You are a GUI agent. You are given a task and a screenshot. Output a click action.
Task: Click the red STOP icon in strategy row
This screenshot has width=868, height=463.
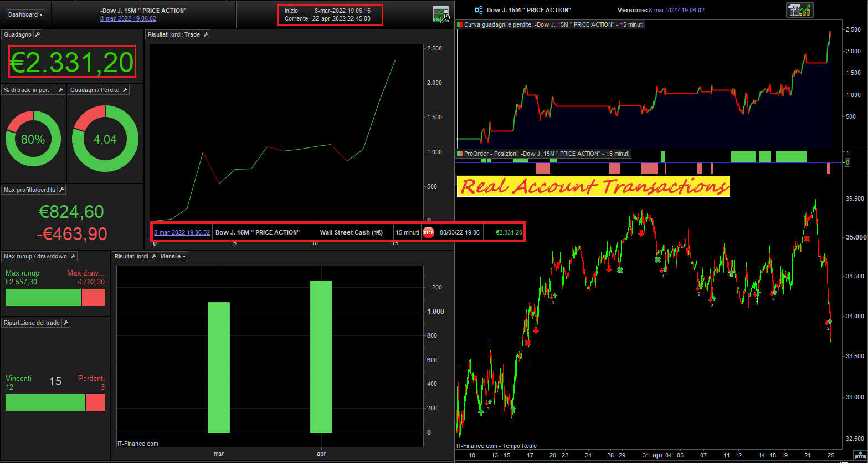(428, 232)
